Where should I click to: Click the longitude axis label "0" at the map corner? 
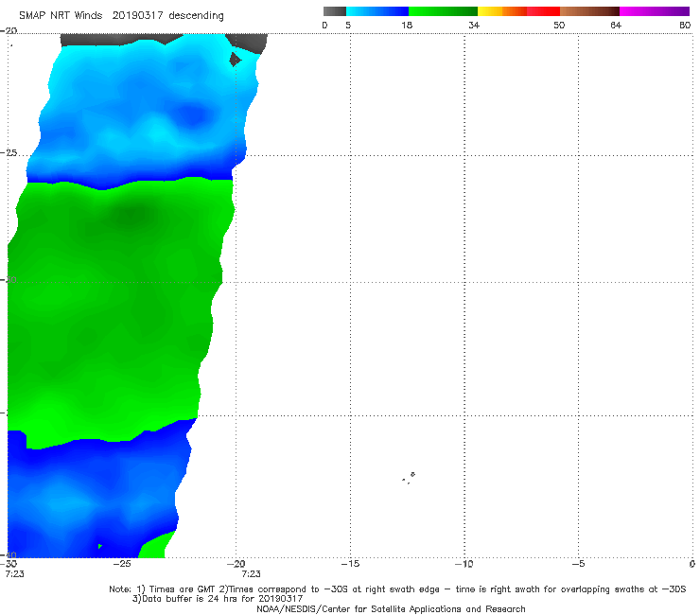coord(692,564)
